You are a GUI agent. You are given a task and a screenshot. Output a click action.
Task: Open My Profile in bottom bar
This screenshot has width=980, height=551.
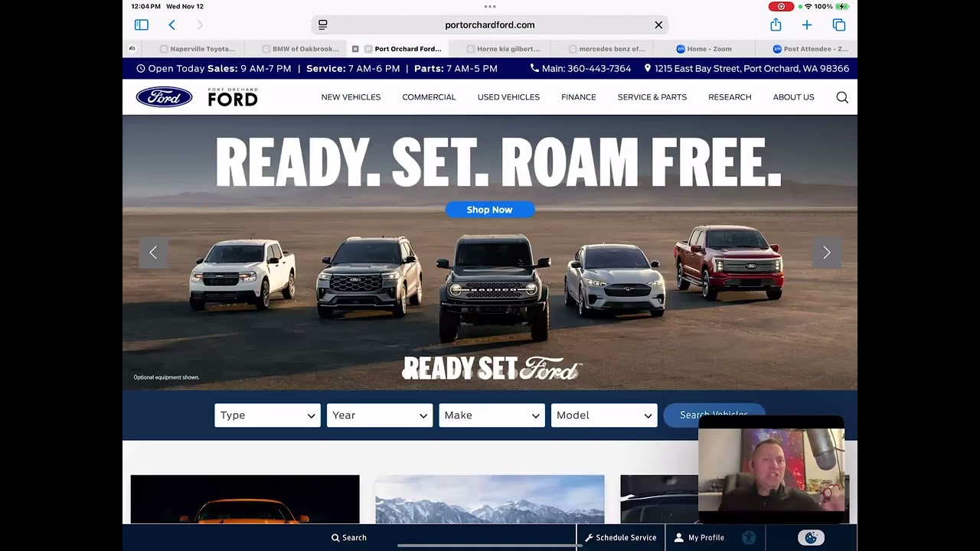click(x=699, y=537)
